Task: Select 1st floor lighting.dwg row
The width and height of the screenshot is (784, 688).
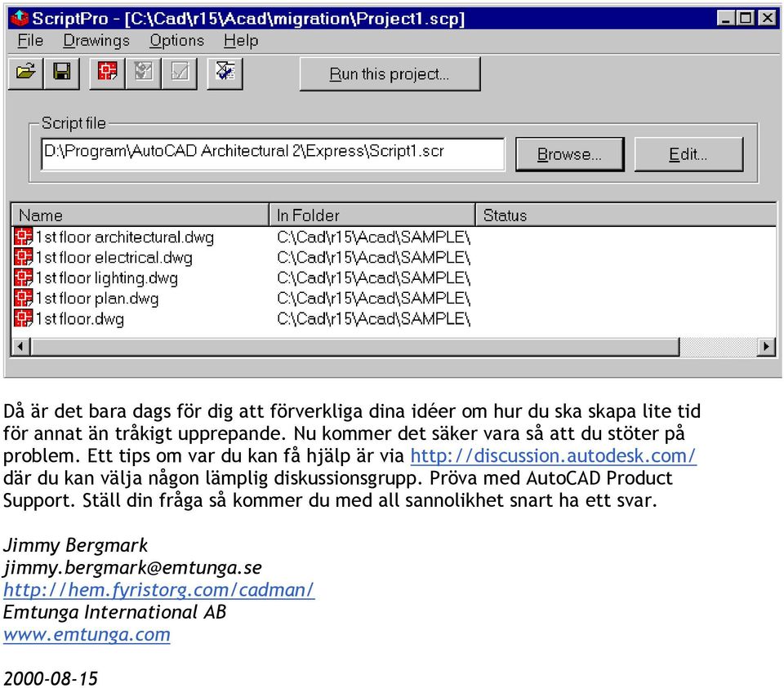Action: (x=394, y=277)
